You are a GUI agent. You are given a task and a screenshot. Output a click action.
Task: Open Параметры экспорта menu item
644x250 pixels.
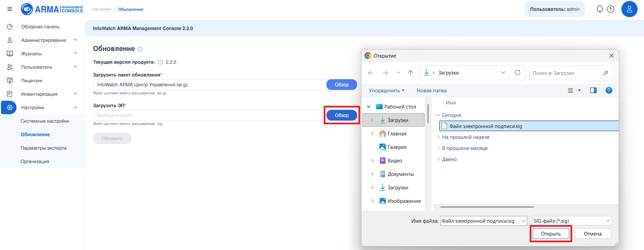tap(43, 148)
